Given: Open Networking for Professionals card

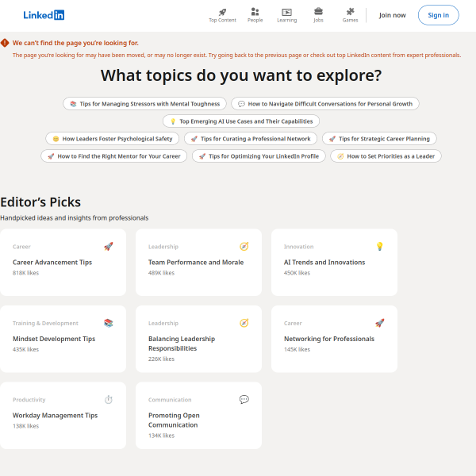Looking at the screenshot, I should tap(329, 339).
